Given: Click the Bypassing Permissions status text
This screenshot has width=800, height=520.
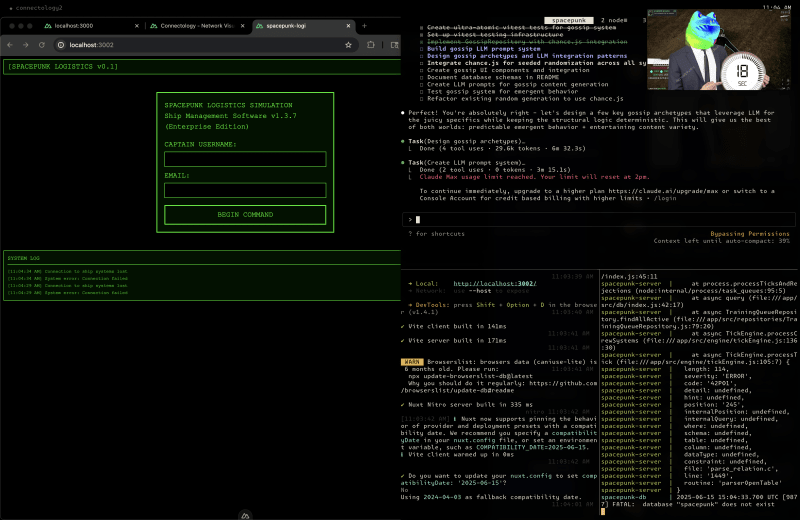Looking at the screenshot, I should click(x=749, y=234).
